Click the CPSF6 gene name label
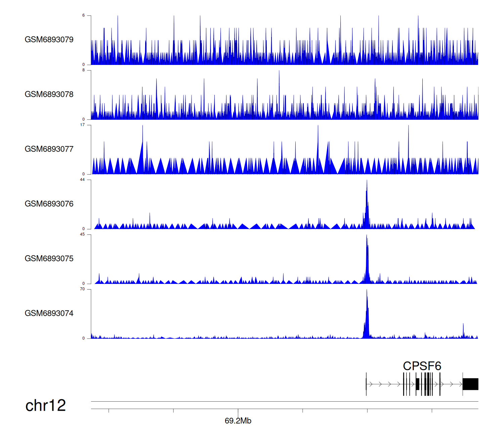Image resolution: width=504 pixels, height=444 pixels. click(422, 366)
